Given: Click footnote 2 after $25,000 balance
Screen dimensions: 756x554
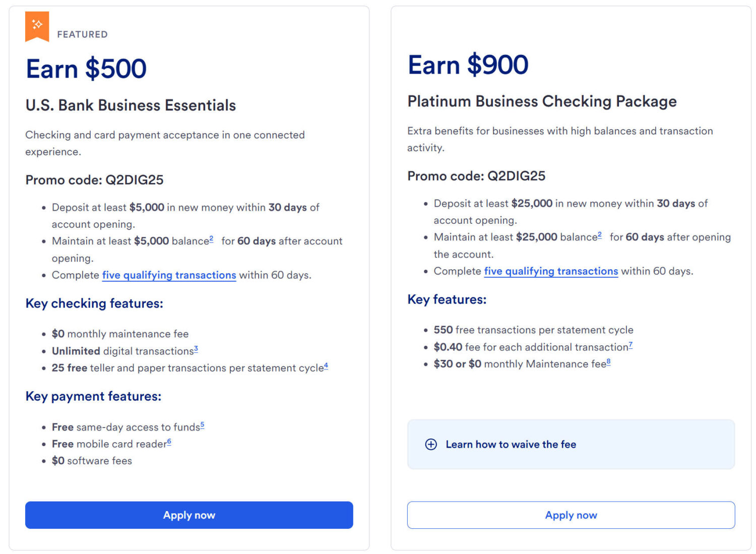Looking at the screenshot, I should pos(600,235).
